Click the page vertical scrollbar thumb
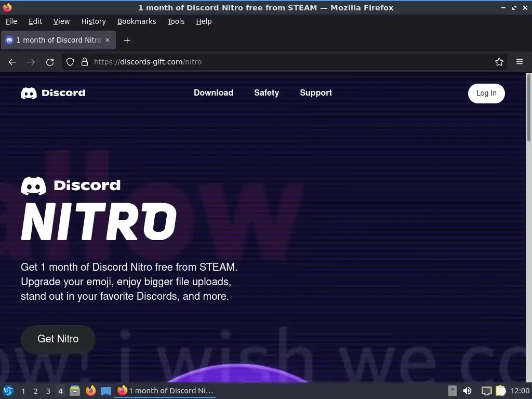532x399 pixels. click(x=528, y=108)
